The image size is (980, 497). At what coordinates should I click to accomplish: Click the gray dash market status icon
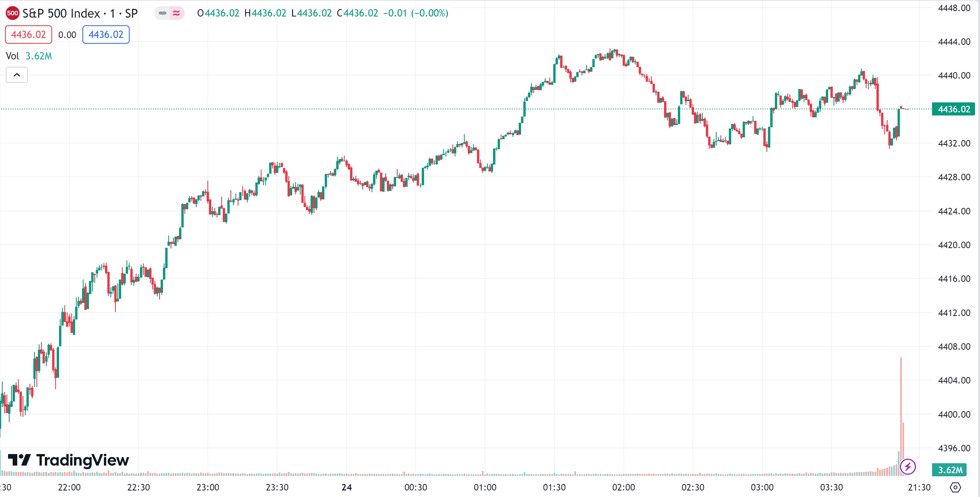click(x=163, y=13)
